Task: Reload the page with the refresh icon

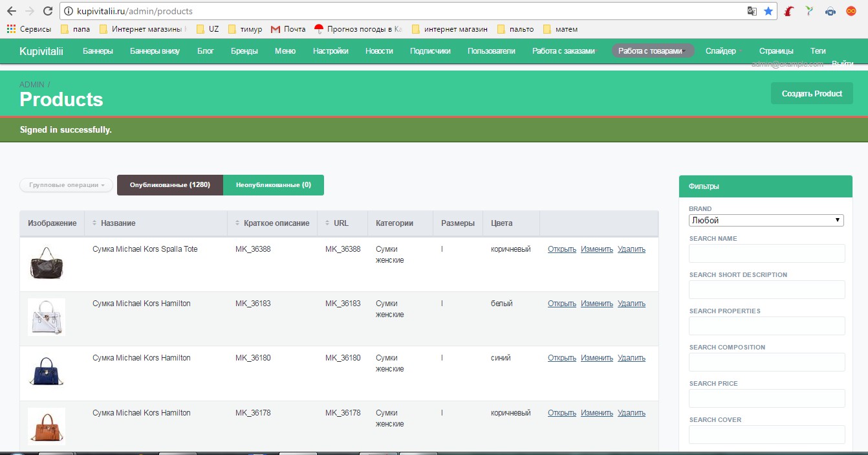Action: tap(47, 11)
